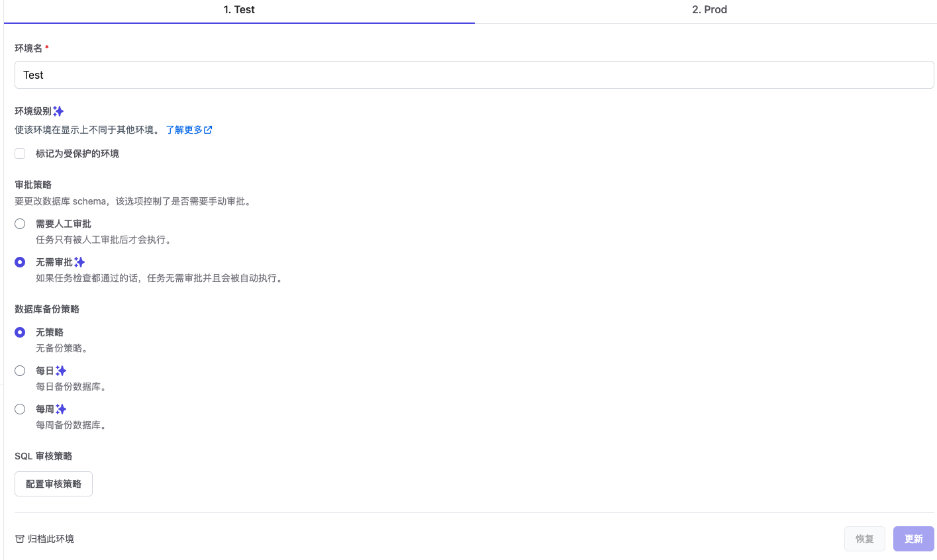Screen dimensions: 937x560
Task: Click sparkle icon beside 无需审批
Action: (79, 262)
